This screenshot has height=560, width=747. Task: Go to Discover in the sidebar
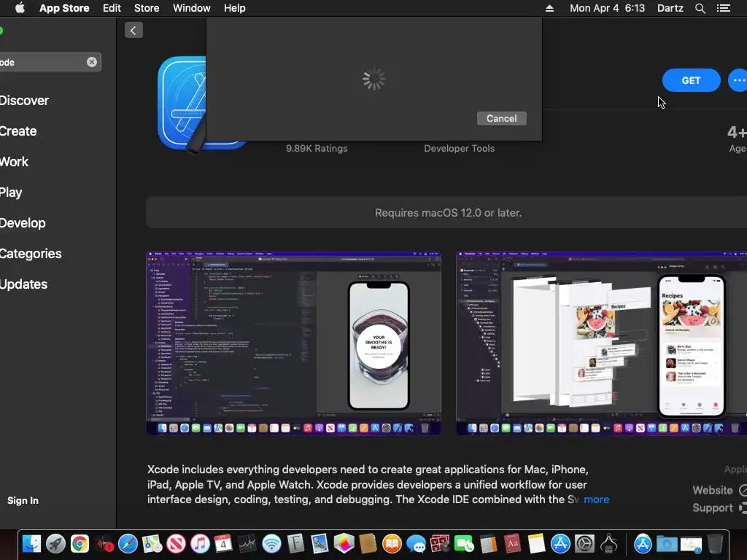pyautogui.click(x=24, y=101)
